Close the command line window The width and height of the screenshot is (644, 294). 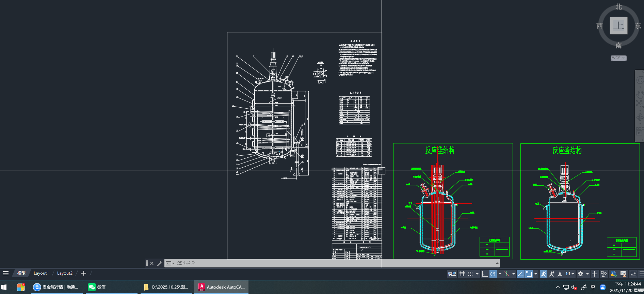(152, 263)
